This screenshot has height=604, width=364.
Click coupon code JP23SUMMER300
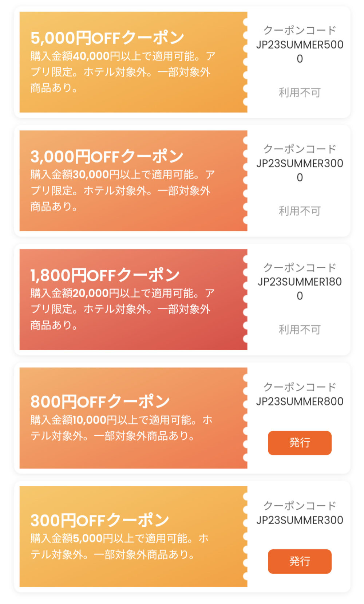[x=299, y=520]
